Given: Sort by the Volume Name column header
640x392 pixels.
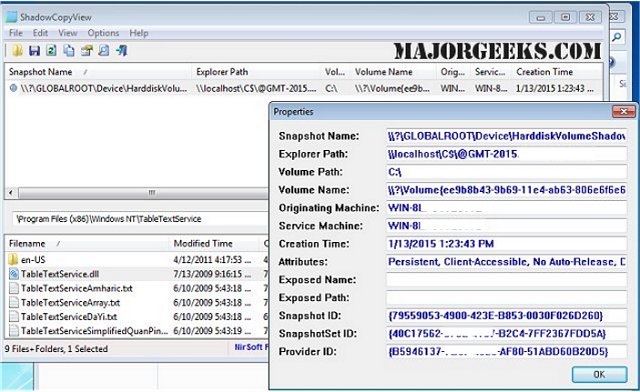Looking at the screenshot, I should pyautogui.click(x=393, y=72).
